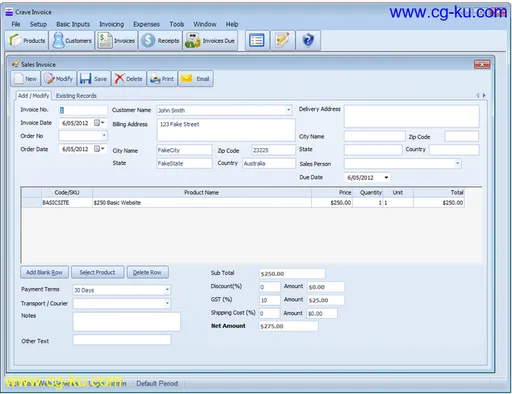The height and width of the screenshot is (394, 512).
Task: Click the Crave Invoice app icon
Action: pos(9,12)
